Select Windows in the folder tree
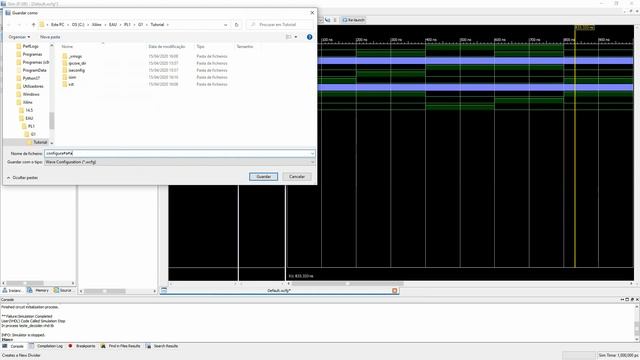Screen dimensions: 640x360 tap(31, 94)
